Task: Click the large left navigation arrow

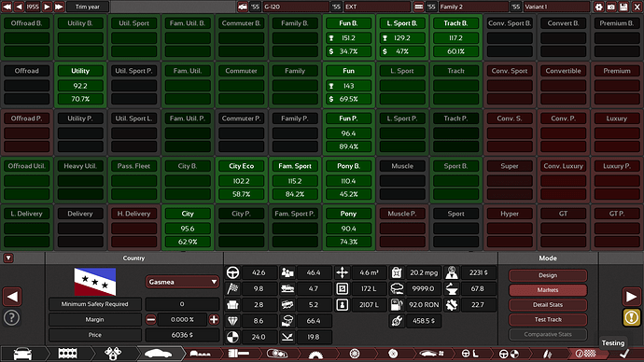Action: click(x=12, y=297)
